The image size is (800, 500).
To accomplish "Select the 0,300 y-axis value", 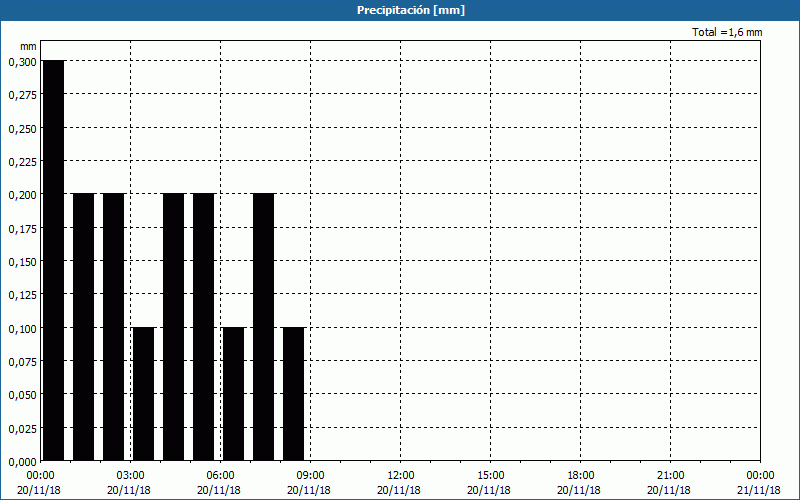I will (22, 62).
